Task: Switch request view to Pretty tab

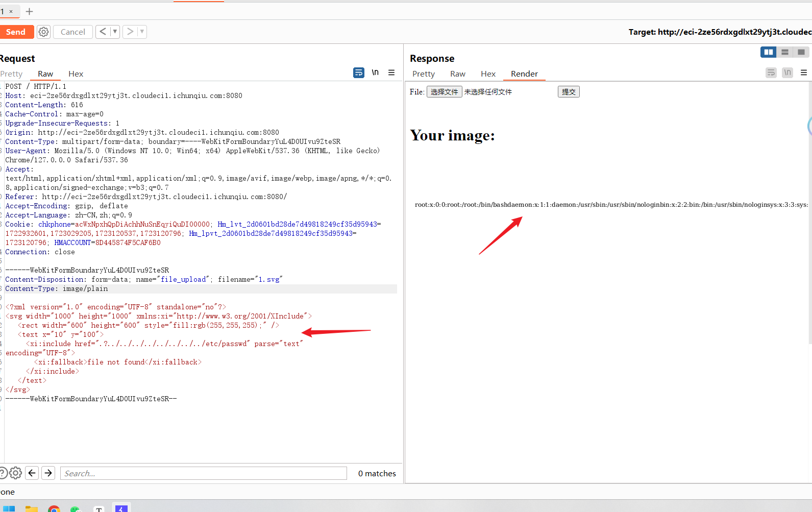Action: (11, 74)
